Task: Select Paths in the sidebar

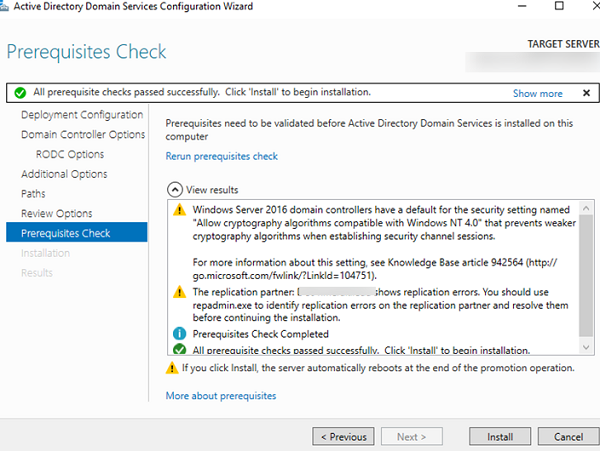Action: [33, 194]
